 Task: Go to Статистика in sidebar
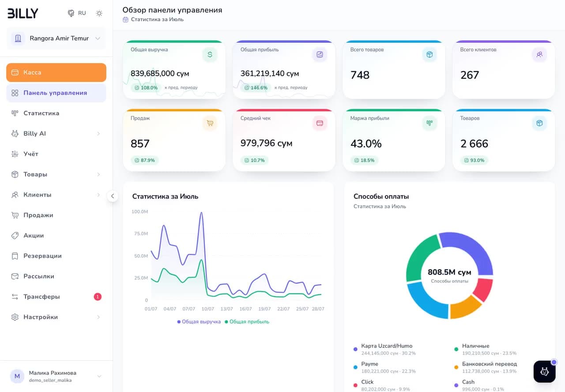56,113
